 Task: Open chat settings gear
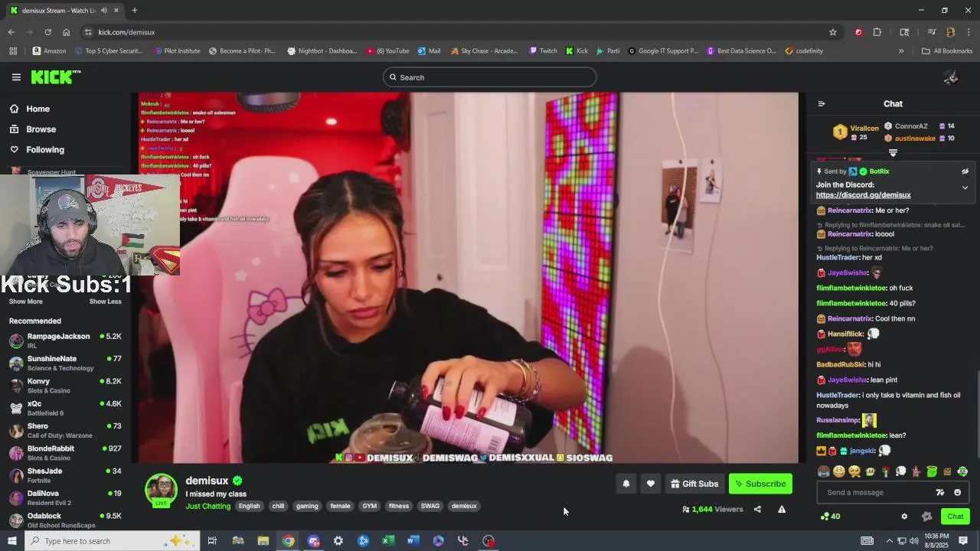904,517
